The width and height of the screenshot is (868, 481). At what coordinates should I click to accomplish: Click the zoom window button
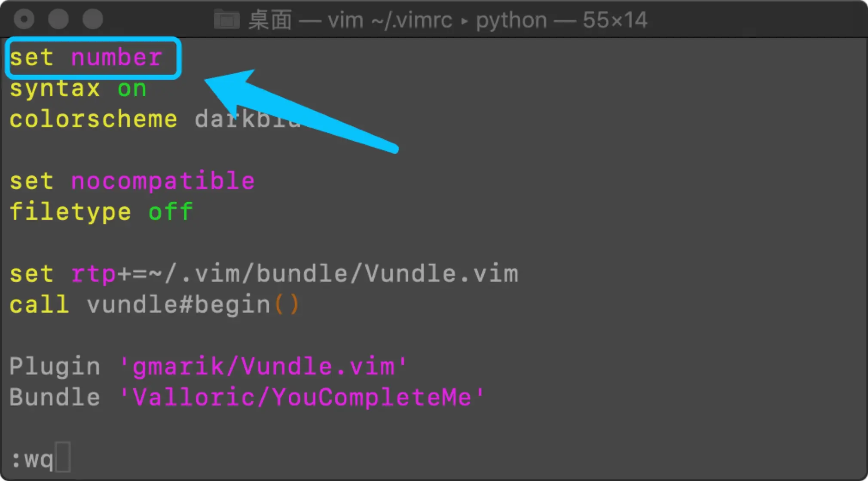click(x=92, y=19)
